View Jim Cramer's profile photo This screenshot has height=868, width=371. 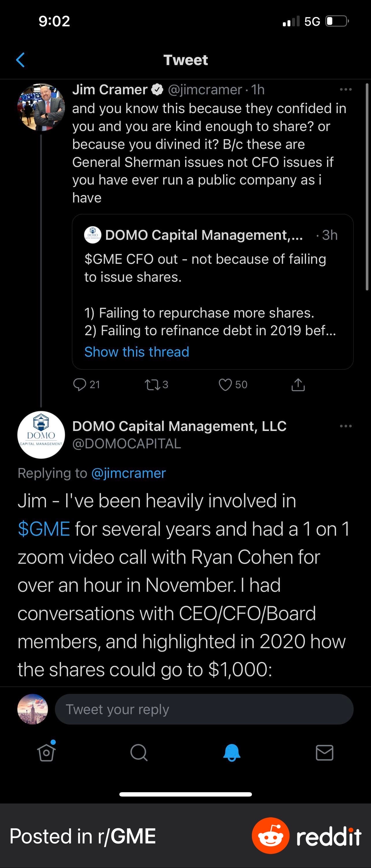coord(41,107)
